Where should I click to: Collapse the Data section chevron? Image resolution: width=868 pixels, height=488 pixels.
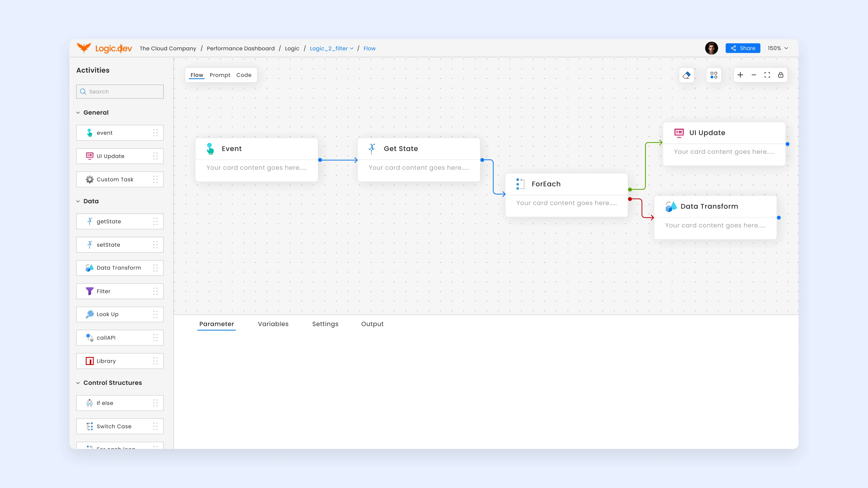coord(78,201)
